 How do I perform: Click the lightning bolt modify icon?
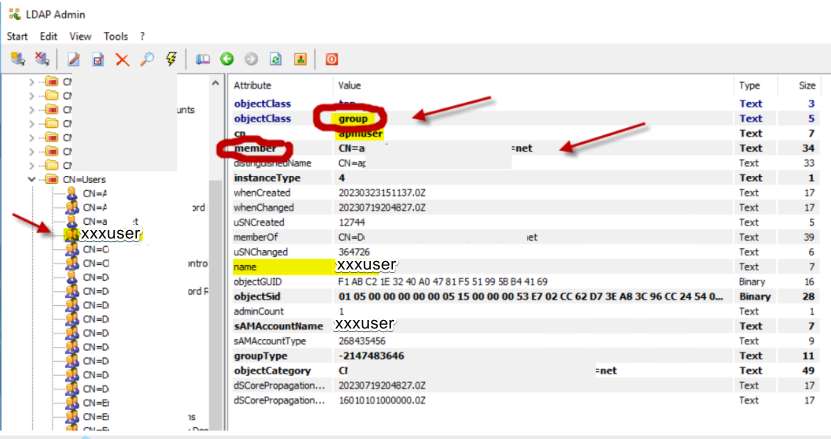pyautogui.click(x=171, y=59)
